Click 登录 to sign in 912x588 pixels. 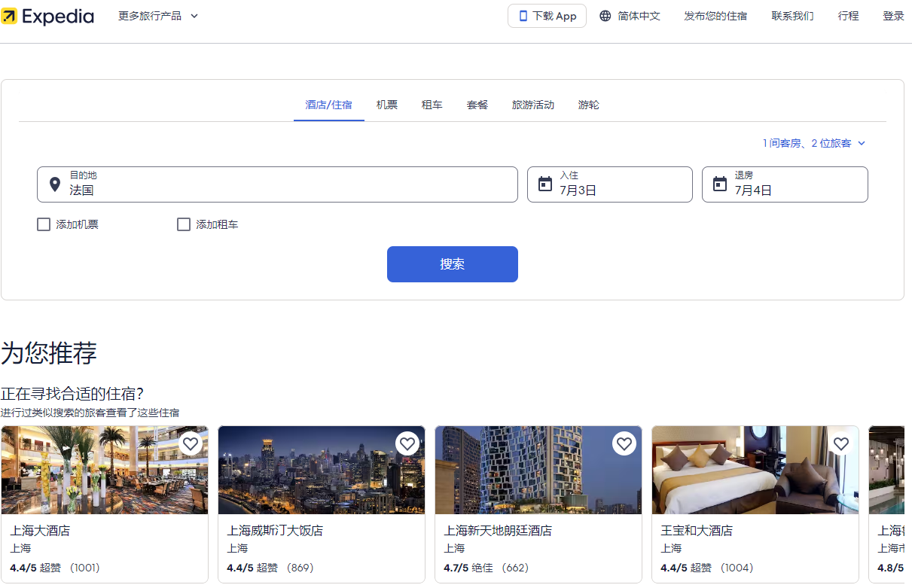(x=893, y=16)
